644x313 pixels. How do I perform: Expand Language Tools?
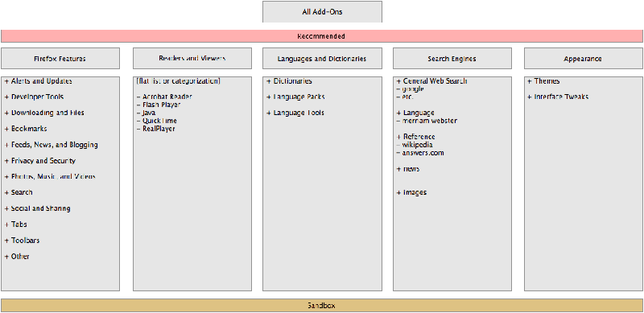point(295,113)
